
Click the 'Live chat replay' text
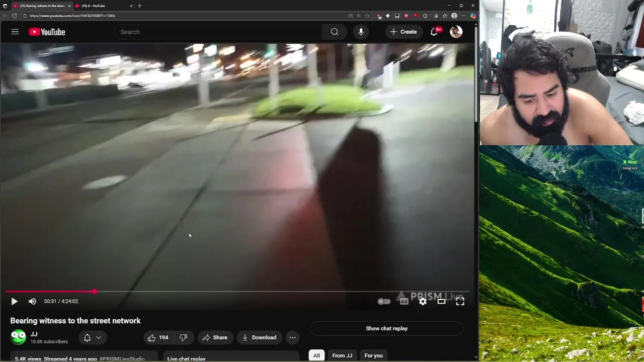click(x=186, y=359)
